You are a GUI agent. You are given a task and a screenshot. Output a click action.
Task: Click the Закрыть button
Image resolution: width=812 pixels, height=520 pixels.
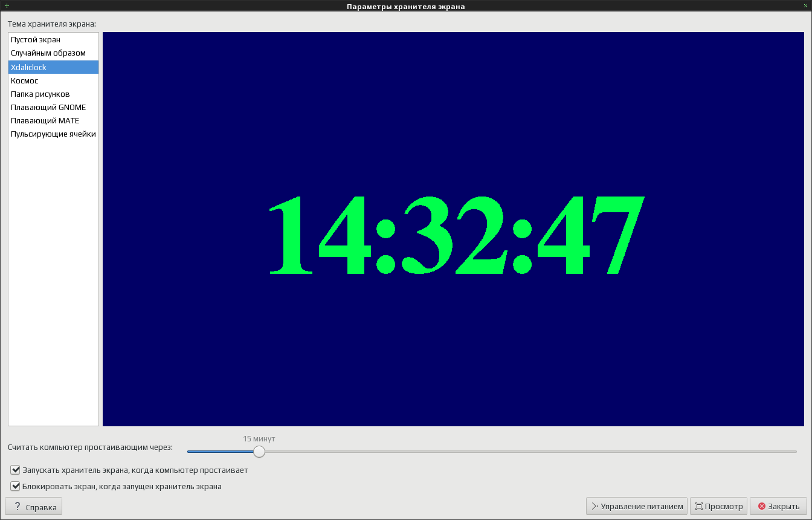778,506
